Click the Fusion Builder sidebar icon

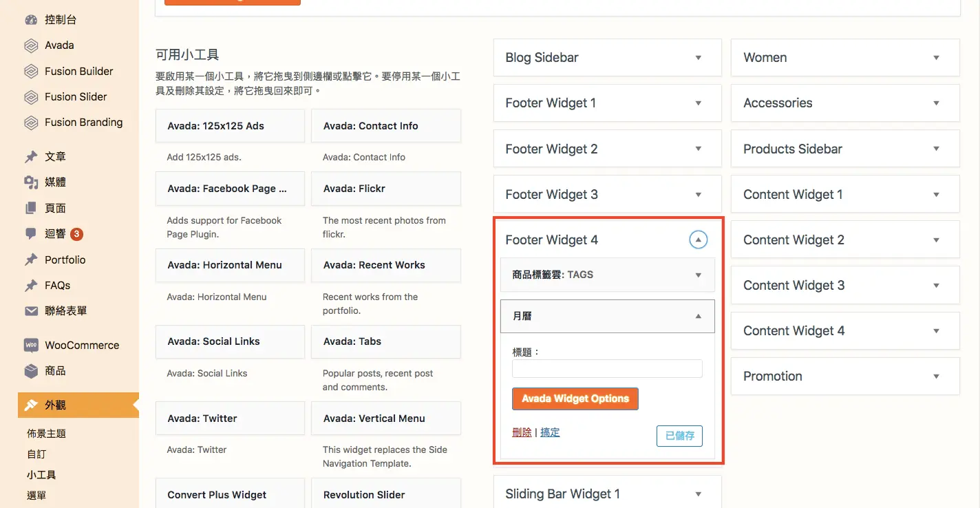pos(31,72)
